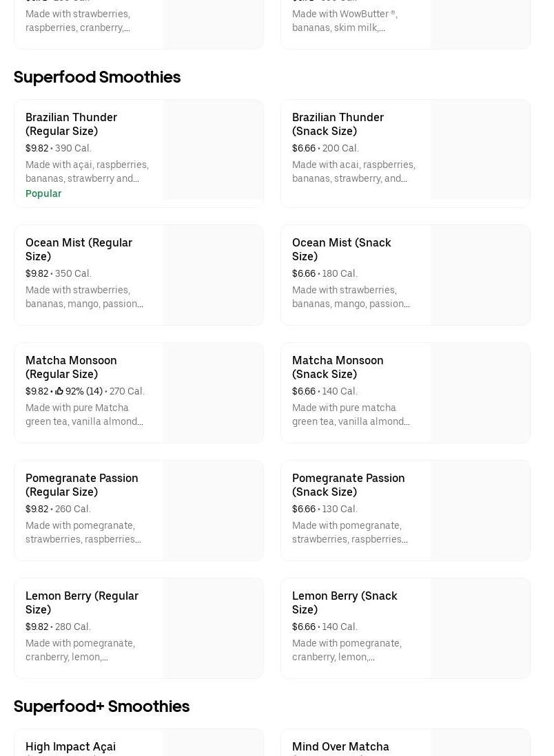
Task: Select Pomegranate Passion (Regular Size) smoothie
Action: coord(81,485)
